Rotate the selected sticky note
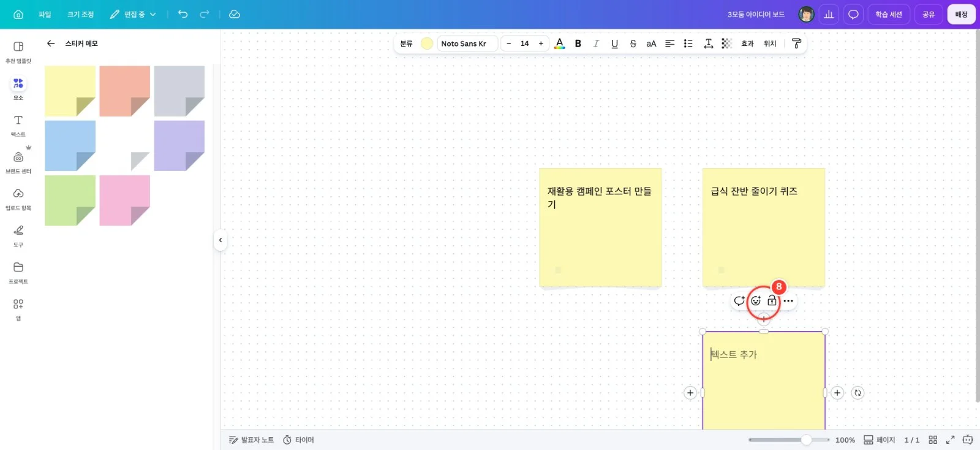Viewport: 980px width, 450px height. click(858, 393)
